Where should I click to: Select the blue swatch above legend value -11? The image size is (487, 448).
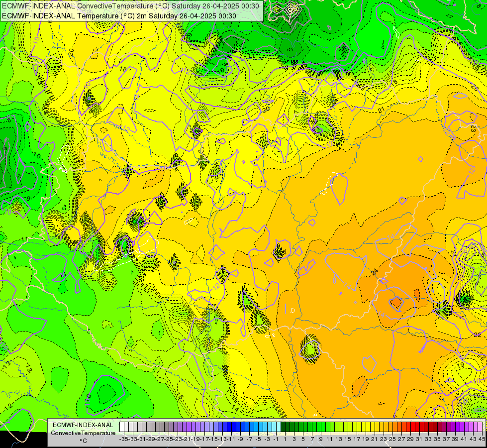[x=229, y=427]
